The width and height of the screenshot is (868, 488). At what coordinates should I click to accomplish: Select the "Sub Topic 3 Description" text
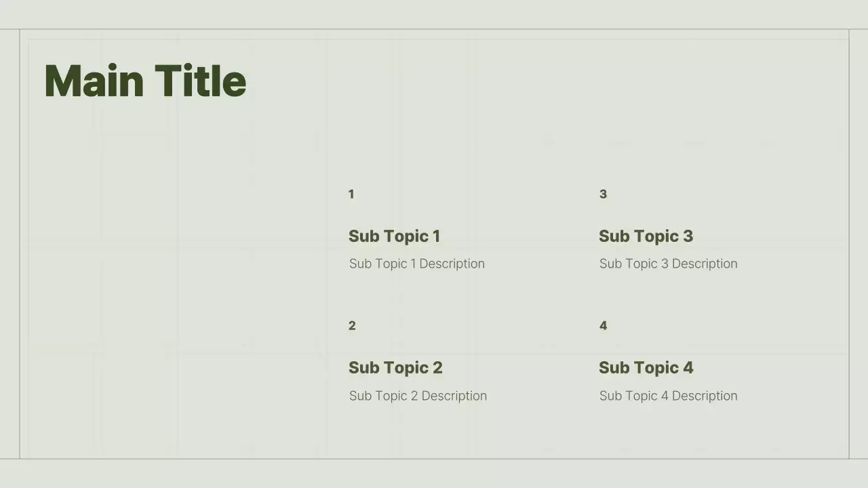tap(668, 264)
